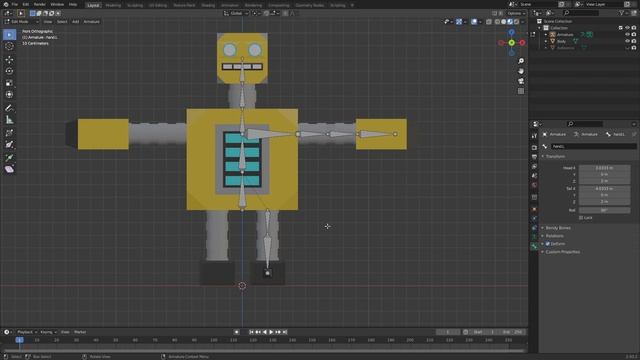
Task: Open the File menu
Action: coord(14,4)
